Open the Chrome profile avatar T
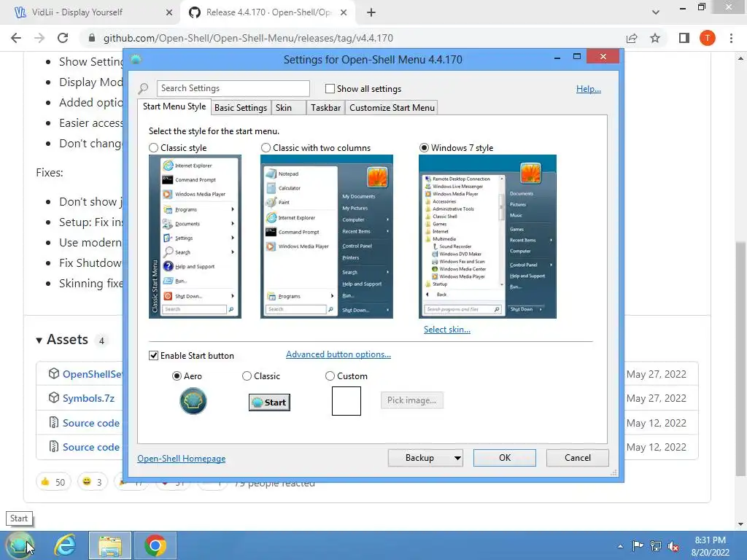 tap(708, 38)
